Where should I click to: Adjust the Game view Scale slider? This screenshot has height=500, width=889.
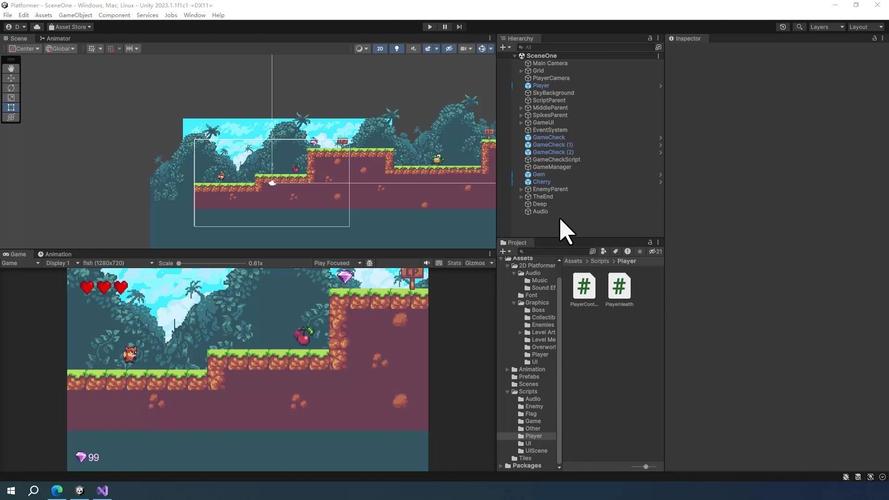point(211,263)
